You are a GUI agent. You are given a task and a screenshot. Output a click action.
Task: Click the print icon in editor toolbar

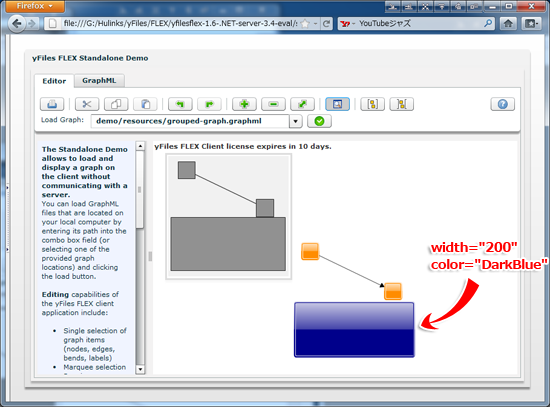pos(52,104)
